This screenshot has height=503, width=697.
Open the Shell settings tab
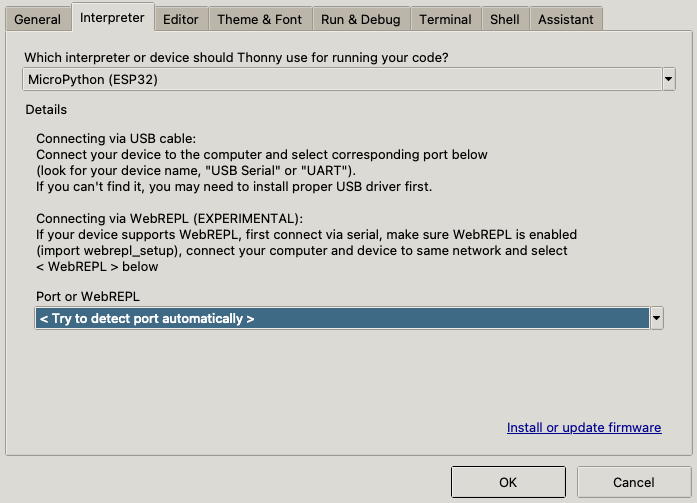click(504, 19)
